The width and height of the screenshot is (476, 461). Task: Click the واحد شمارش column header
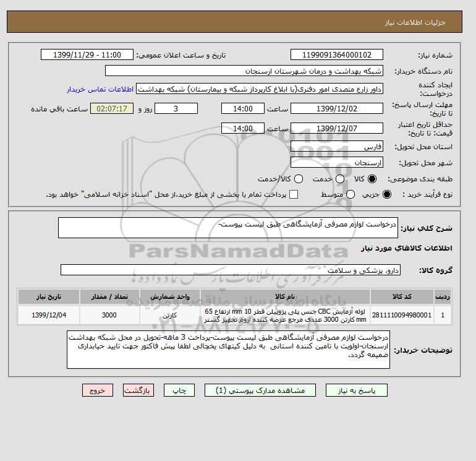(x=170, y=296)
